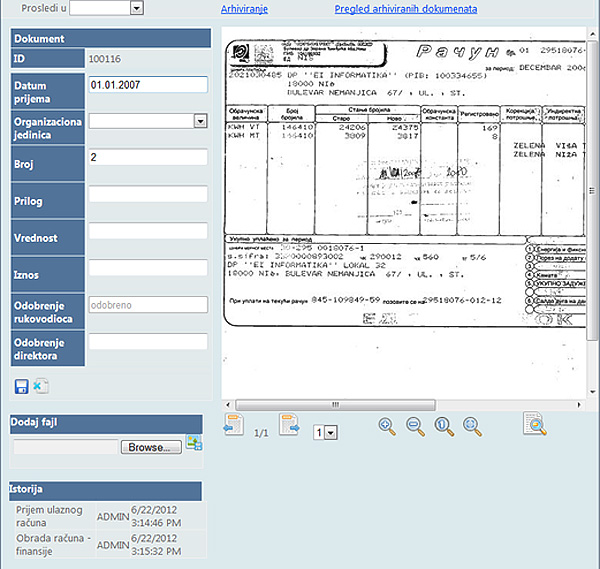The width and height of the screenshot is (600, 569).
Task: Fit the document to the viewer
Action: [473, 426]
